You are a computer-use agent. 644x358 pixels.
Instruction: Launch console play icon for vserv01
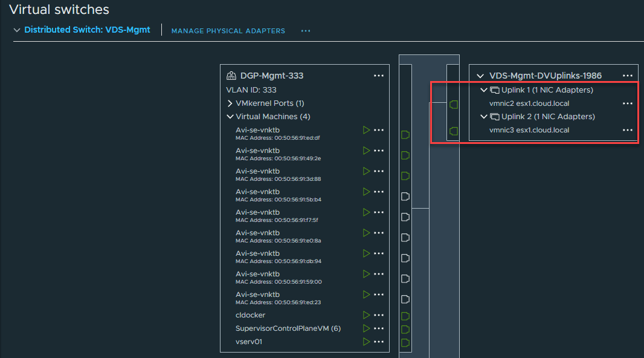[367, 342]
